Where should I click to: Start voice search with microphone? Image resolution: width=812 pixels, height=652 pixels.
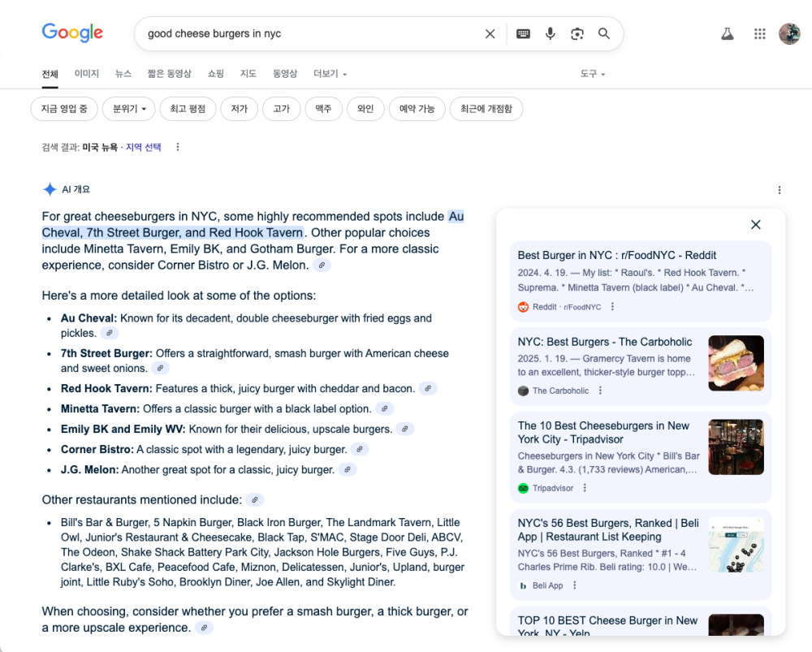(550, 34)
